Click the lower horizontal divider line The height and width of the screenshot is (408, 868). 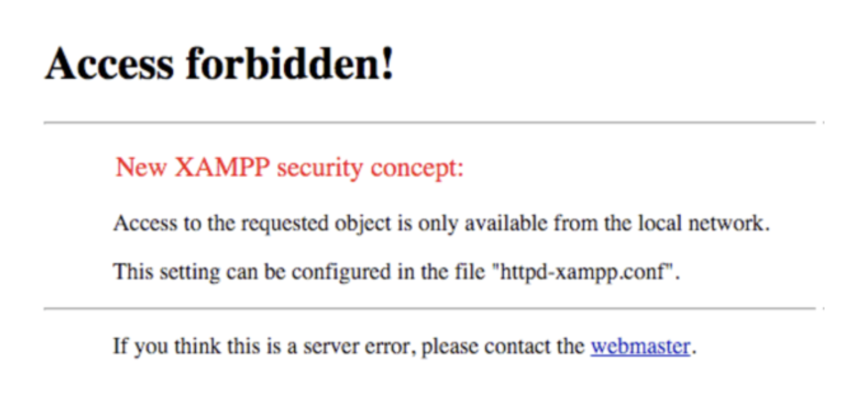click(x=430, y=309)
